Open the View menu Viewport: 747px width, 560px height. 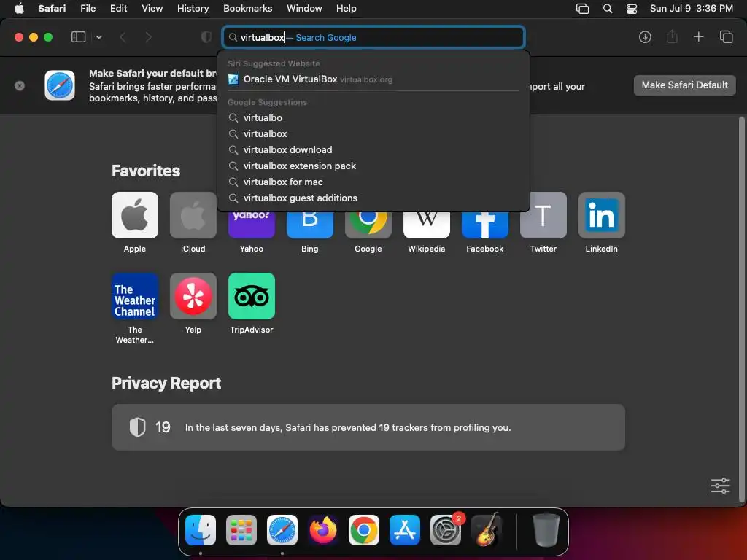(x=152, y=8)
